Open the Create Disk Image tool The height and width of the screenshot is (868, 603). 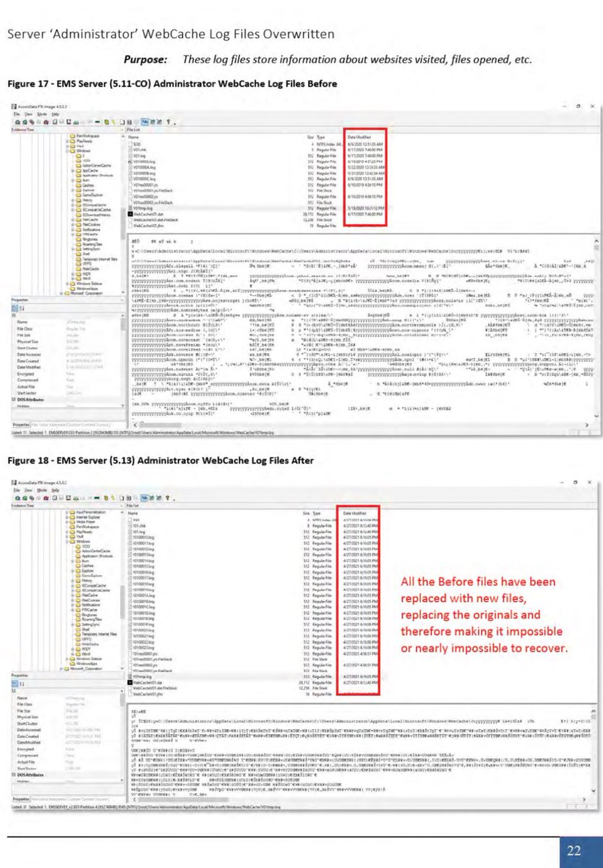54,122
